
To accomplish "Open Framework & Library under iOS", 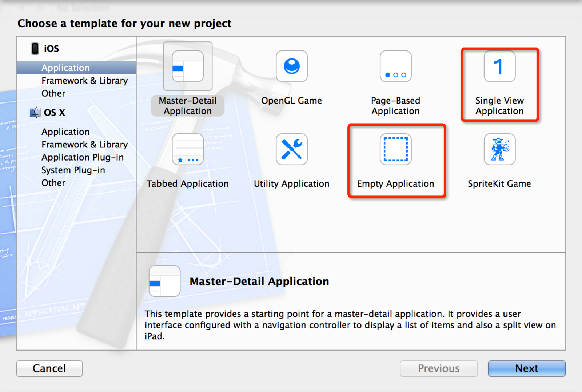I will click(x=84, y=81).
